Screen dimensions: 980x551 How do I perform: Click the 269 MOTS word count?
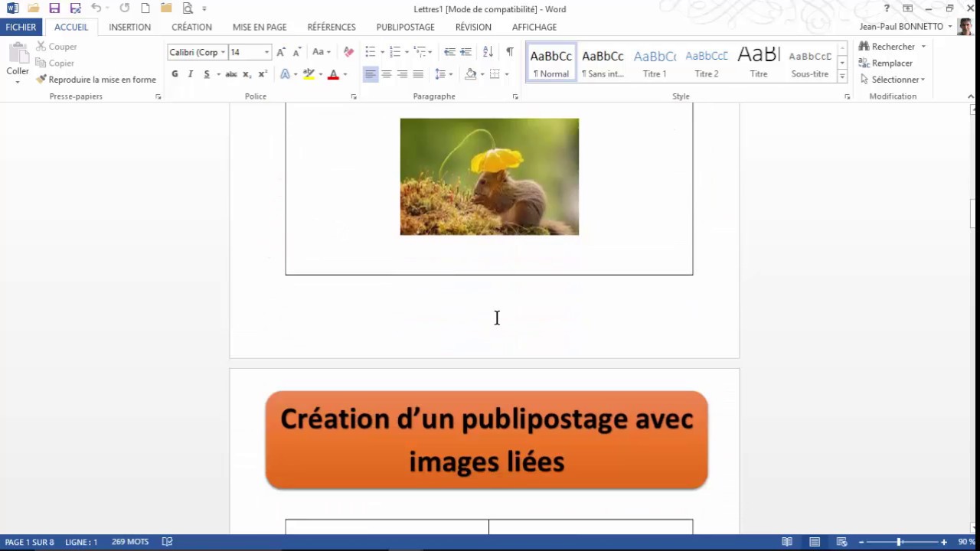(130, 542)
